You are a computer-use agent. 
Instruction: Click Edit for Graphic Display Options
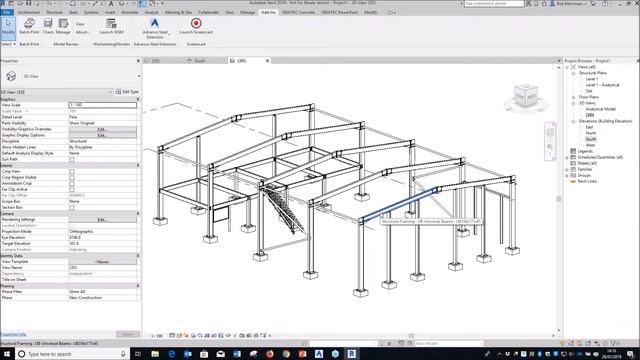[102, 135]
